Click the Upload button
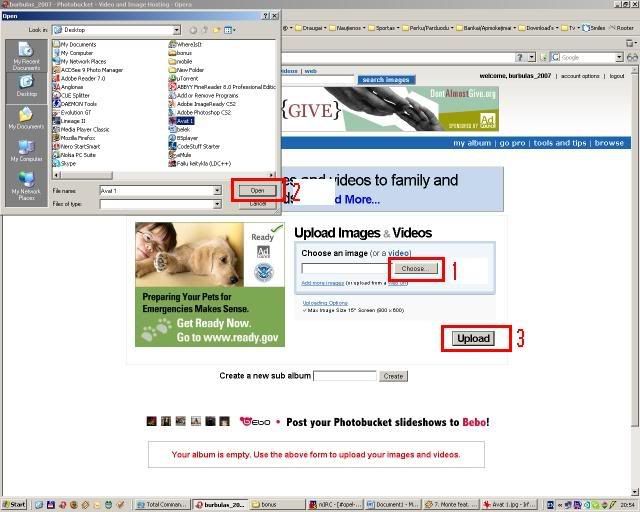 pos(473,338)
